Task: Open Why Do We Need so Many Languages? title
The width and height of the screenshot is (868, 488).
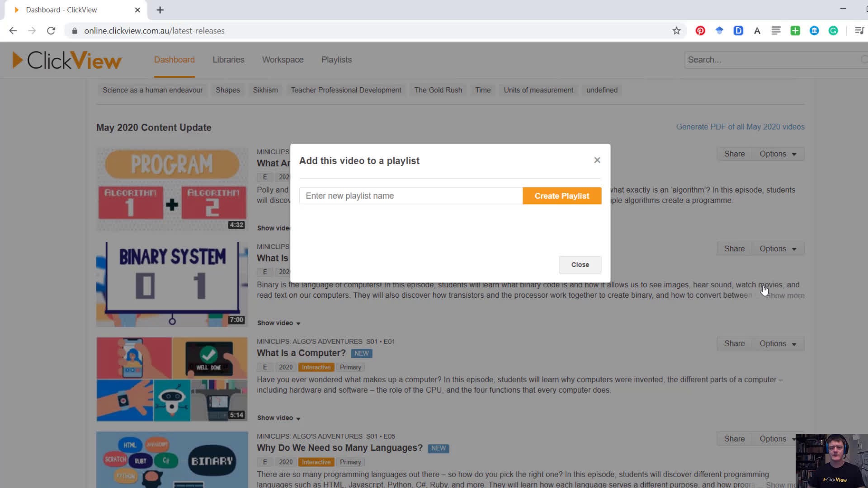Action: pyautogui.click(x=340, y=448)
